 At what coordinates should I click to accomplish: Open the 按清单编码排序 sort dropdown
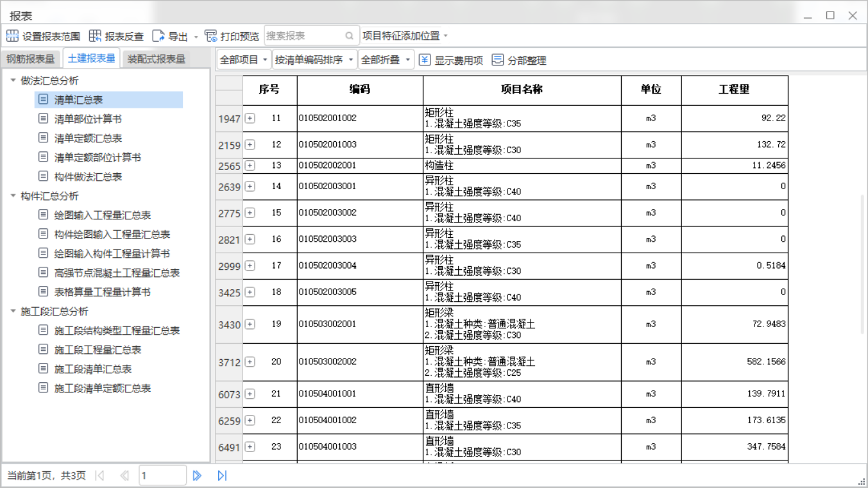pos(314,60)
